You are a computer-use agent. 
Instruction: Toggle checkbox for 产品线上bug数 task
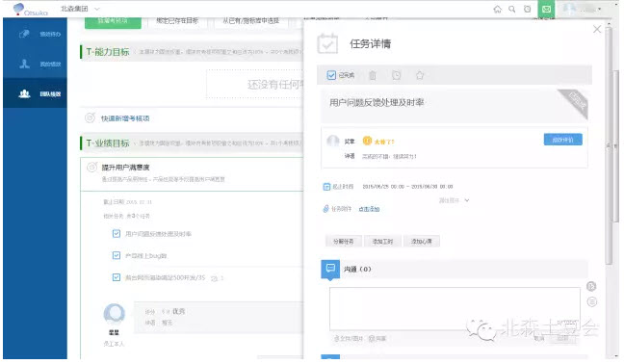(x=117, y=255)
